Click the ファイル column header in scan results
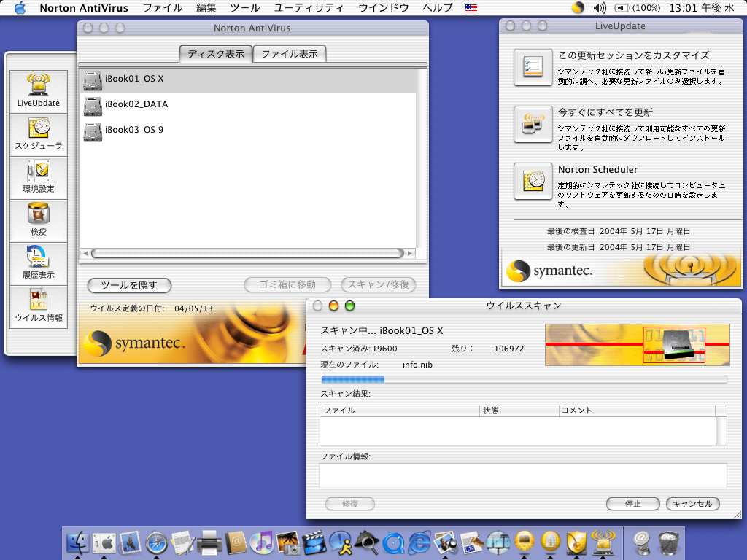Screen dimensions: 747x560 [x=400, y=411]
